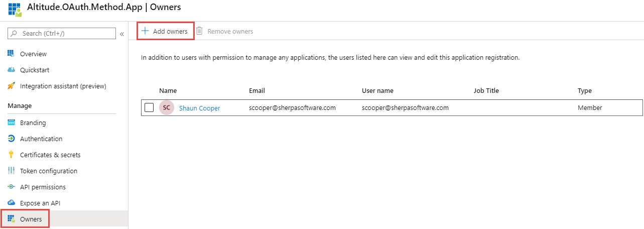644x229 pixels.
Task: Click the Remove owners button
Action: pyautogui.click(x=224, y=31)
